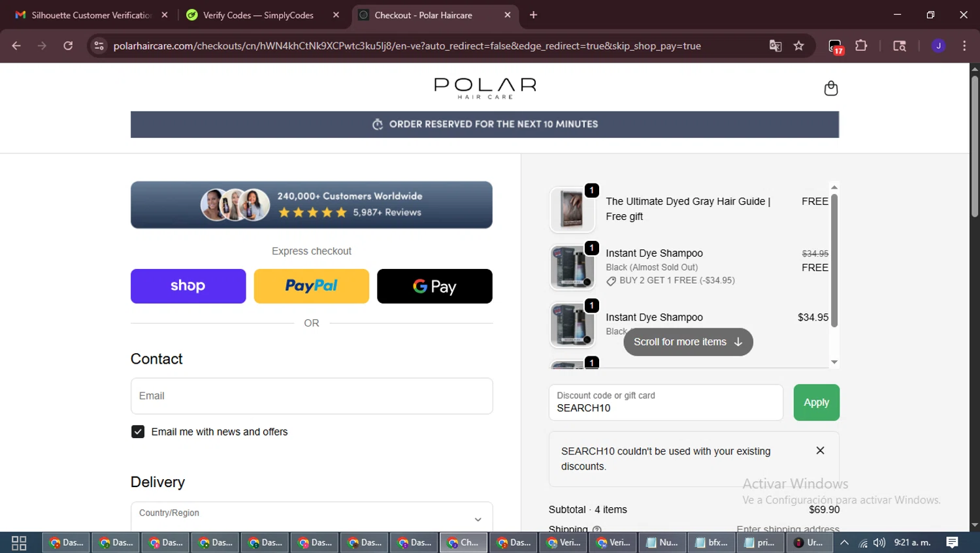Viewport: 980px width, 553px height.
Task: Click the Black (Almost Sold Out) variant text
Action: click(x=651, y=267)
